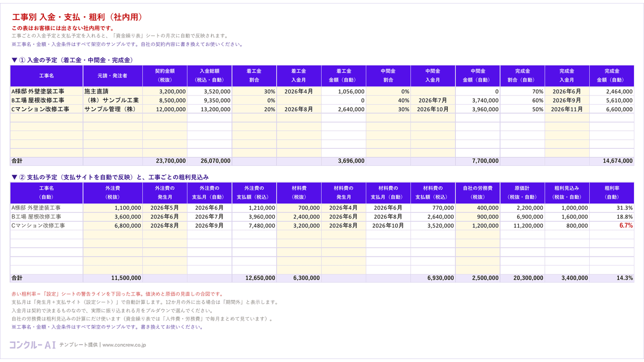Click the 1,056,000 着工金 amount

[x=344, y=92]
